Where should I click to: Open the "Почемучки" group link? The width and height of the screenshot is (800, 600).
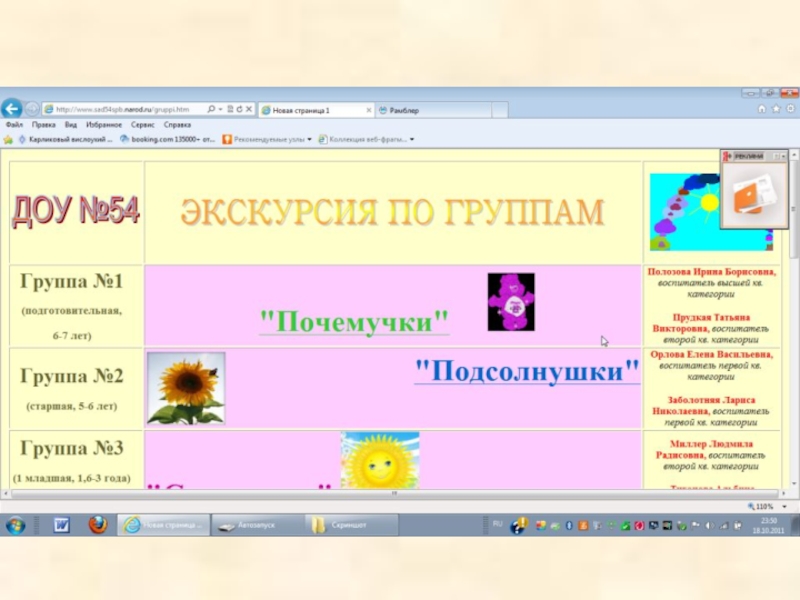tap(354, 322)
